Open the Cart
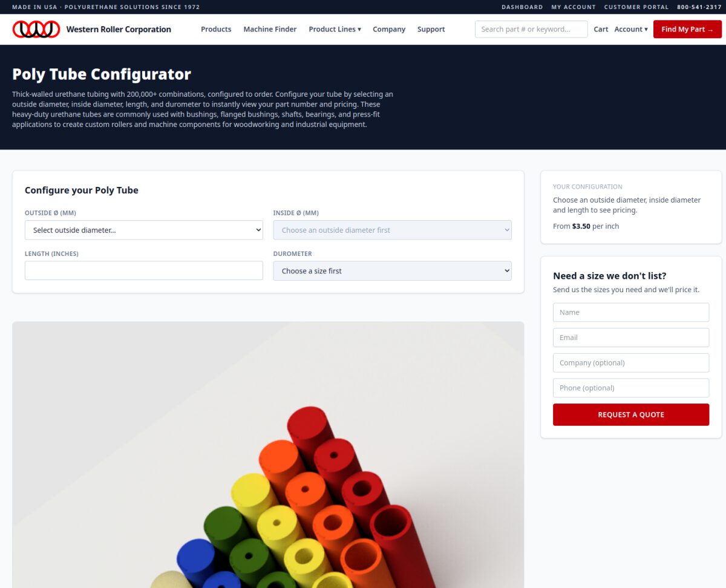 point(601,29)
